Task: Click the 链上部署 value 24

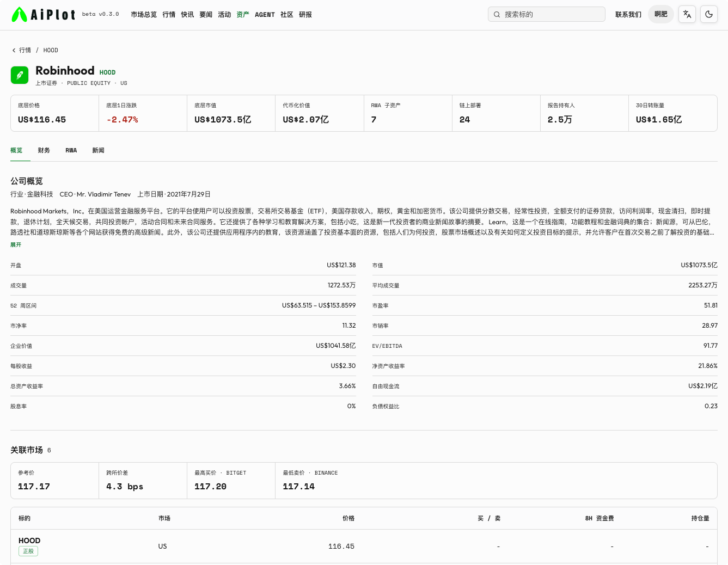Action: pyautogui.click(x=464, y=120)
